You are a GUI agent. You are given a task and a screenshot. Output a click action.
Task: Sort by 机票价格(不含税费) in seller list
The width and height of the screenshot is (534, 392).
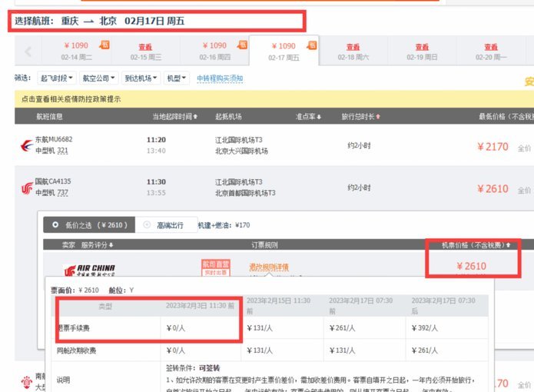click(476, 245)
